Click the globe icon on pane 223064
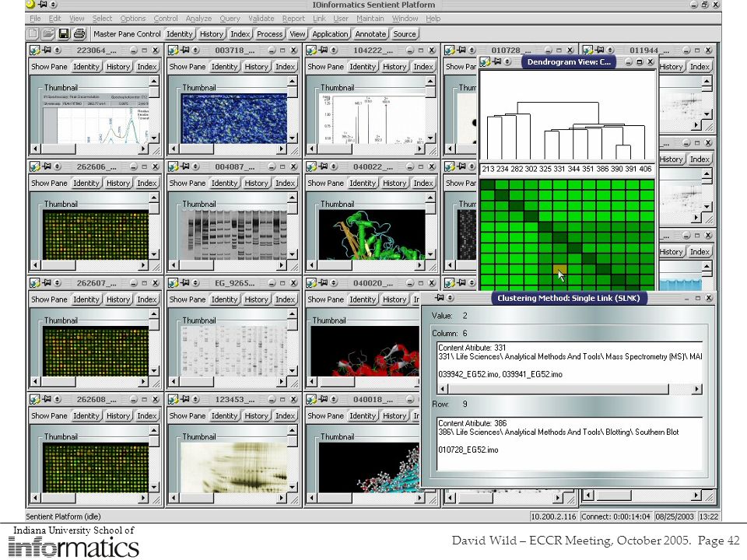 (x=35, y=50)
